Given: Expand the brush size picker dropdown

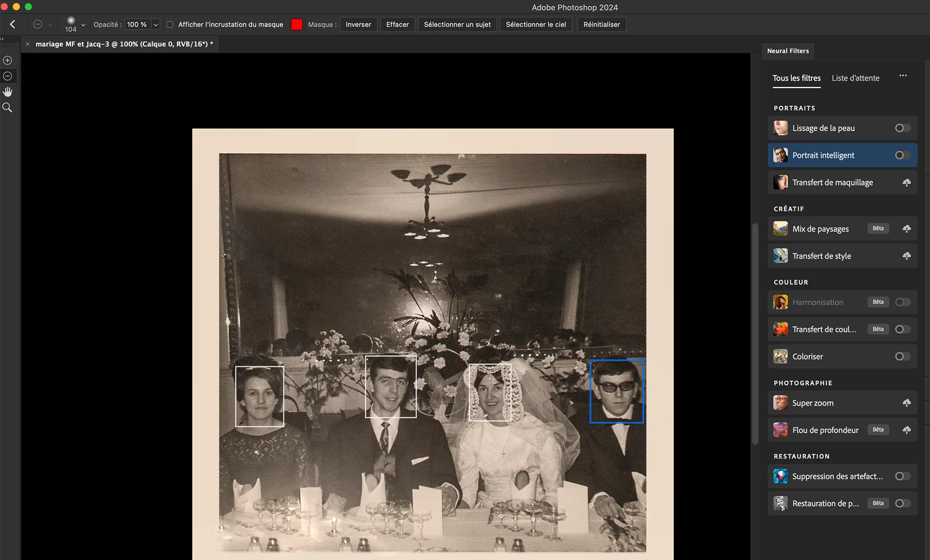Looking at the screenshot, I should (83, 25).
